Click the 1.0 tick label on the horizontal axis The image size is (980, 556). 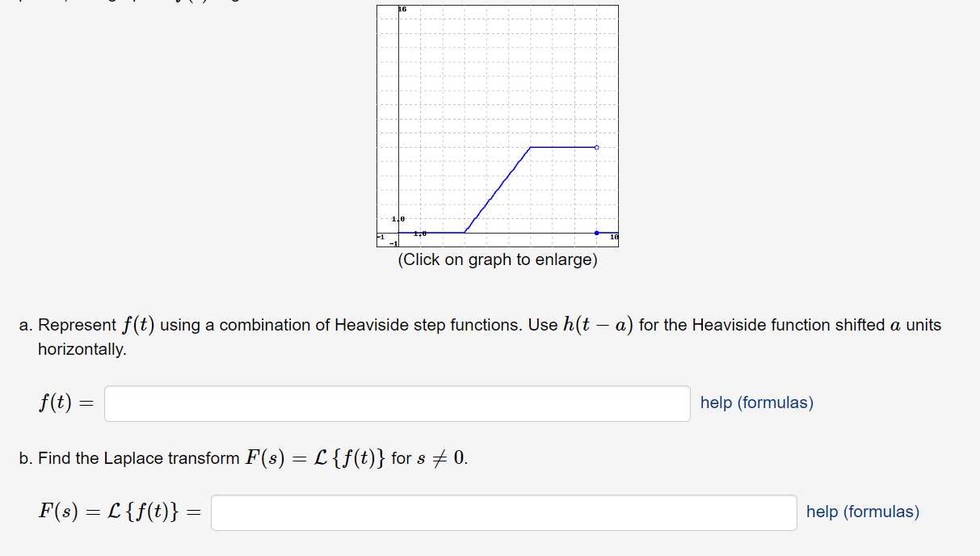(x=419, y=232)
